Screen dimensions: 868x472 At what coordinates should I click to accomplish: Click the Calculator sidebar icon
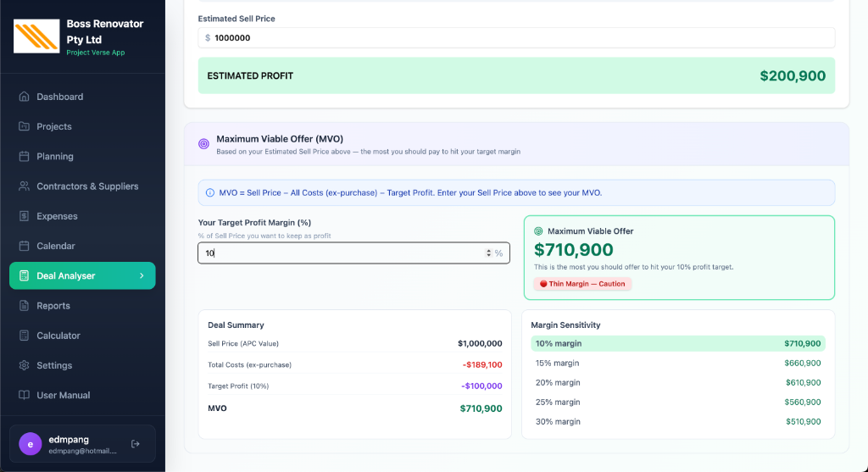pyautogui.click(x=24, y=336)
